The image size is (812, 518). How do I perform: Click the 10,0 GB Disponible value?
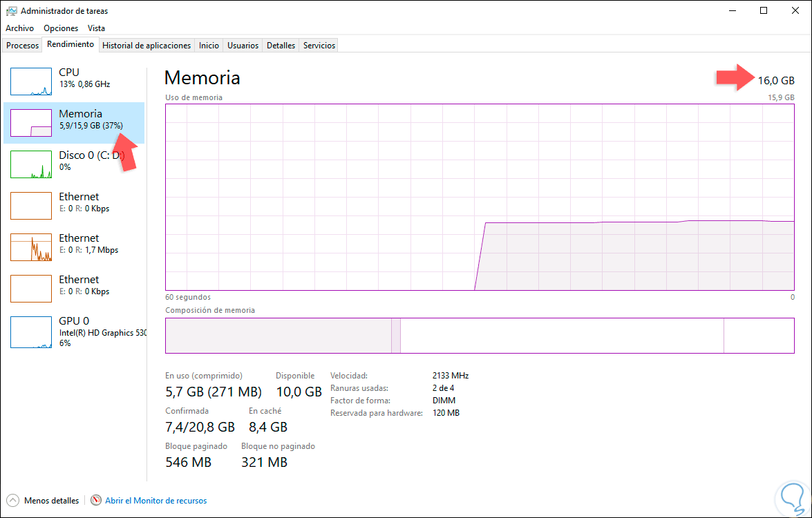coord(299,392)
